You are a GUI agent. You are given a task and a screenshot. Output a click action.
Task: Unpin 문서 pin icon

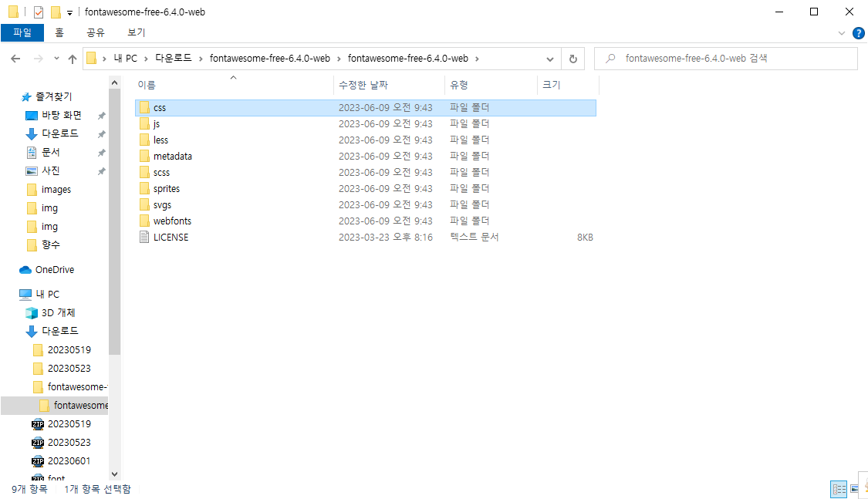pos(101,153)
